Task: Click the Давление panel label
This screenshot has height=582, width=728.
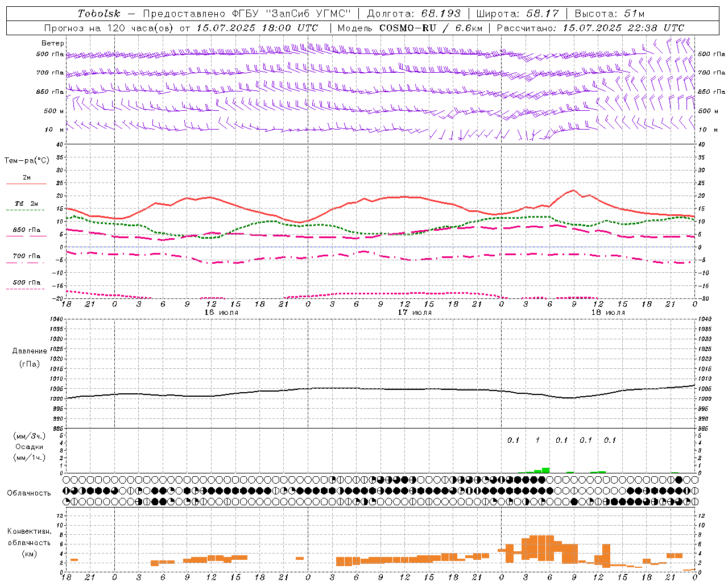Action: click(x=30, y=351)
